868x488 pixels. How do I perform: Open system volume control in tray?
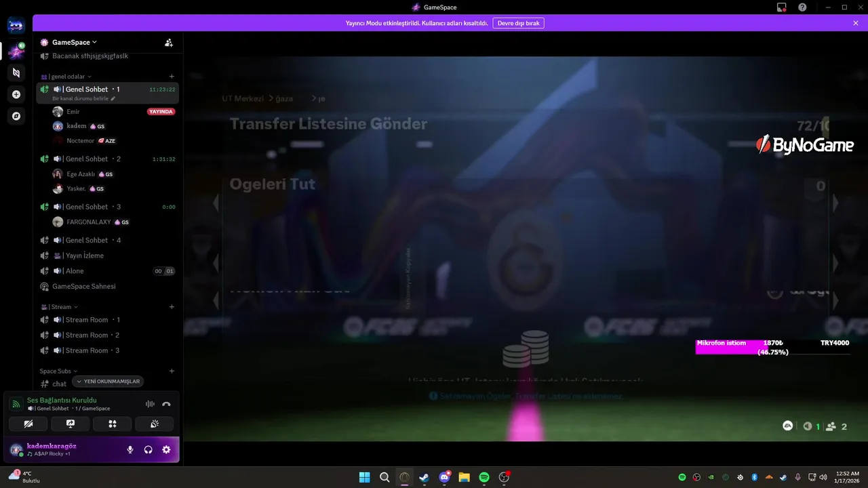click(823, 477)
